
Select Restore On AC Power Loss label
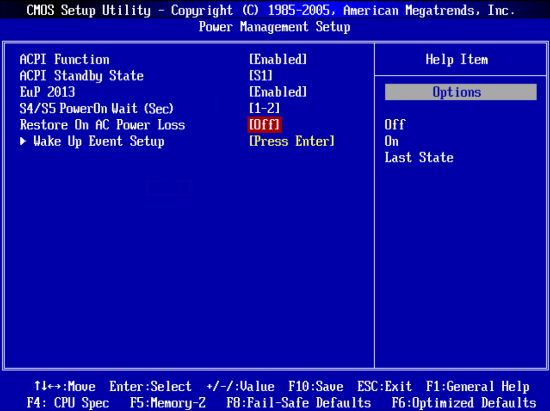(102, 125)
